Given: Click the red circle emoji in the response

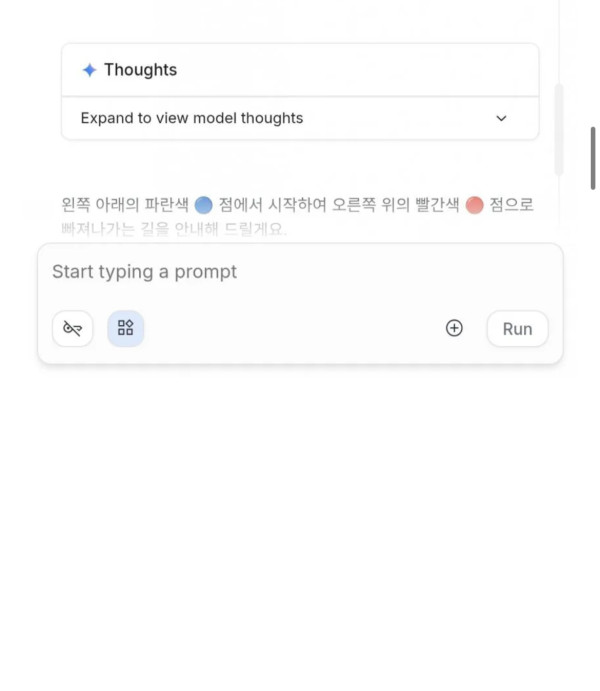Looking at the screenshot, I should (474, 205).
